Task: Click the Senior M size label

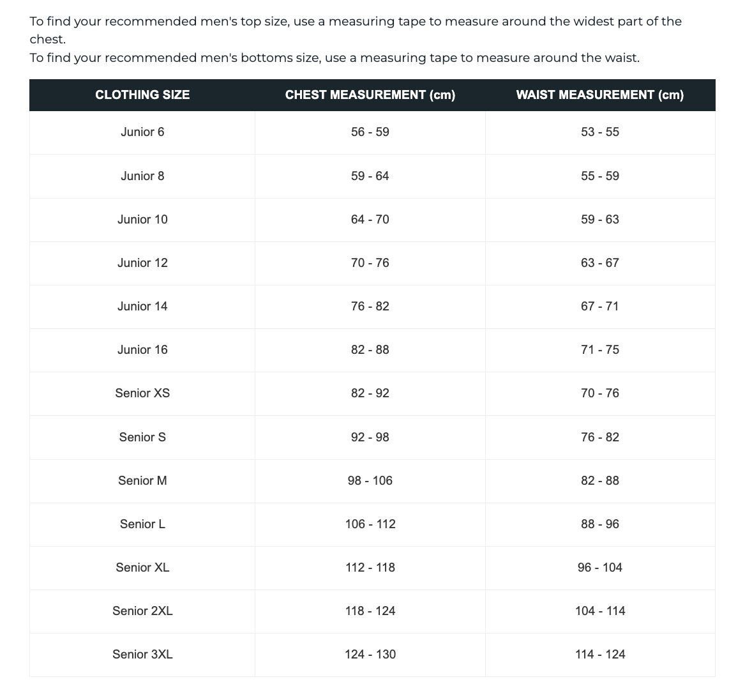Action: (x=142, y=481)
